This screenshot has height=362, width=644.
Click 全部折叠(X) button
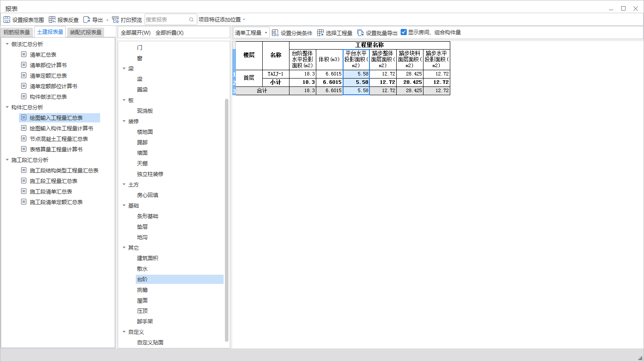click(x=170, y=33)
